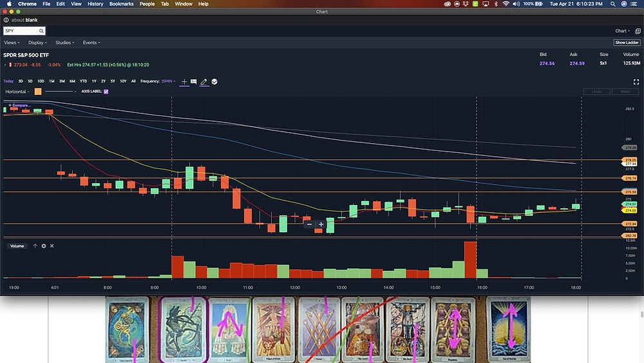Click the site info icon by about:blank

[x=6, y=20]
